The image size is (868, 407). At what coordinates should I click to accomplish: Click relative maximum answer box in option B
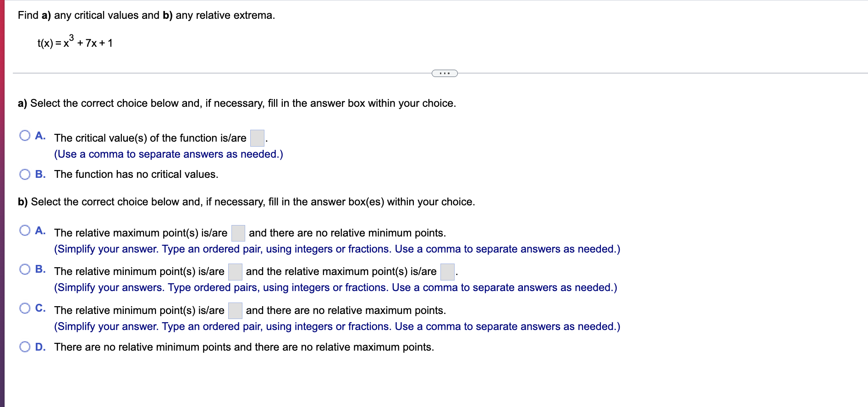[x=447, y=272]
